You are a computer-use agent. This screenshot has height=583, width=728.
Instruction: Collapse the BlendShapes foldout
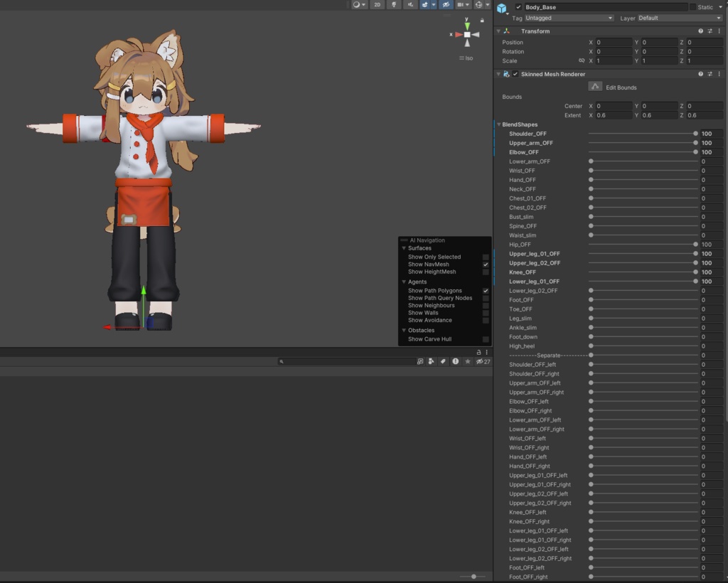pos(498,124)
